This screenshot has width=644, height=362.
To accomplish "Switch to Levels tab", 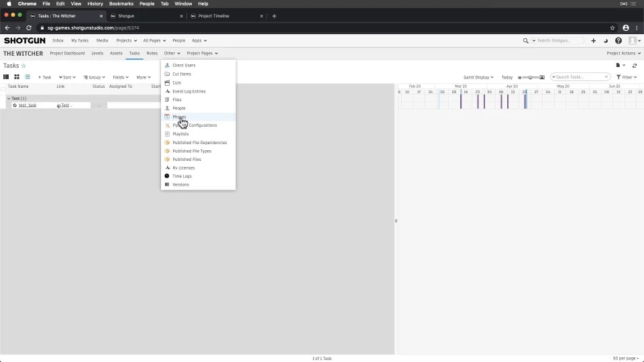I will tap(97, 54).
